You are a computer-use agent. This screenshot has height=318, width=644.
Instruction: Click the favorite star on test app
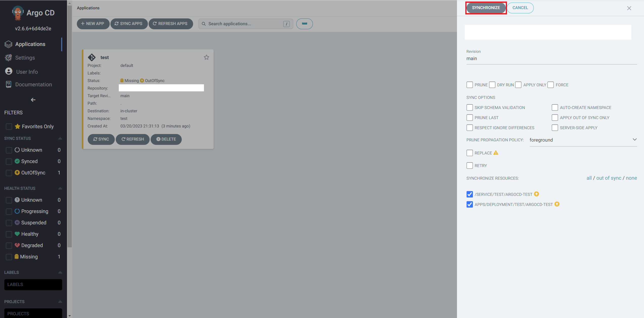pyautogui.click(x=206, y=57)
